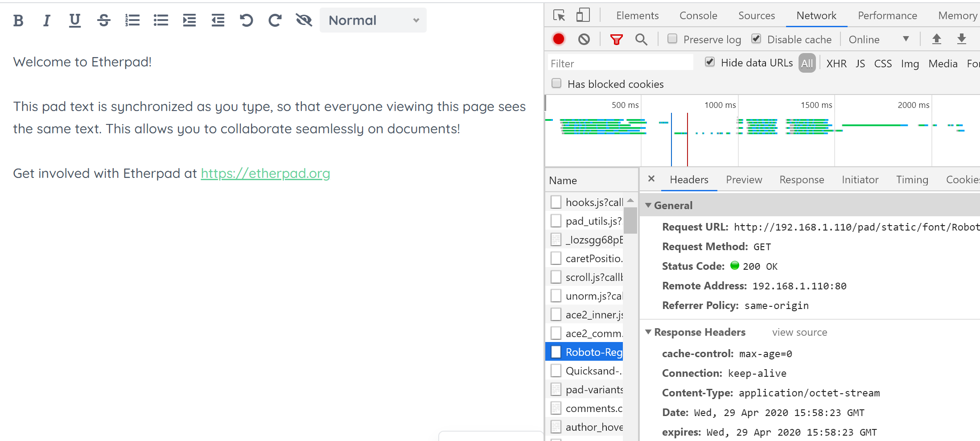This screenshot has height=441, width=980.
Task: Click view source beside Response Headers
Action: pyautogui.click(x=799, y=332)
